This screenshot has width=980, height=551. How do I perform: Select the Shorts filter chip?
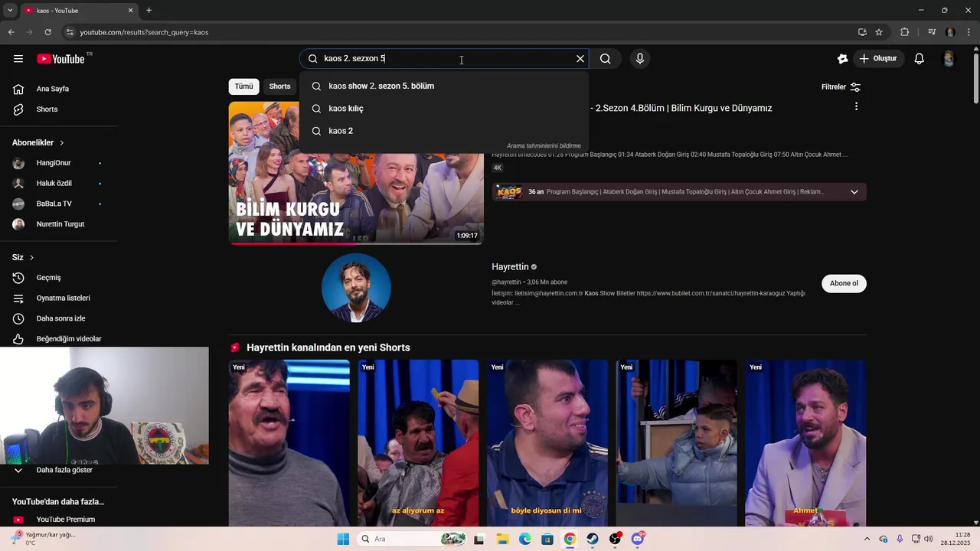[x=279, y=86]
